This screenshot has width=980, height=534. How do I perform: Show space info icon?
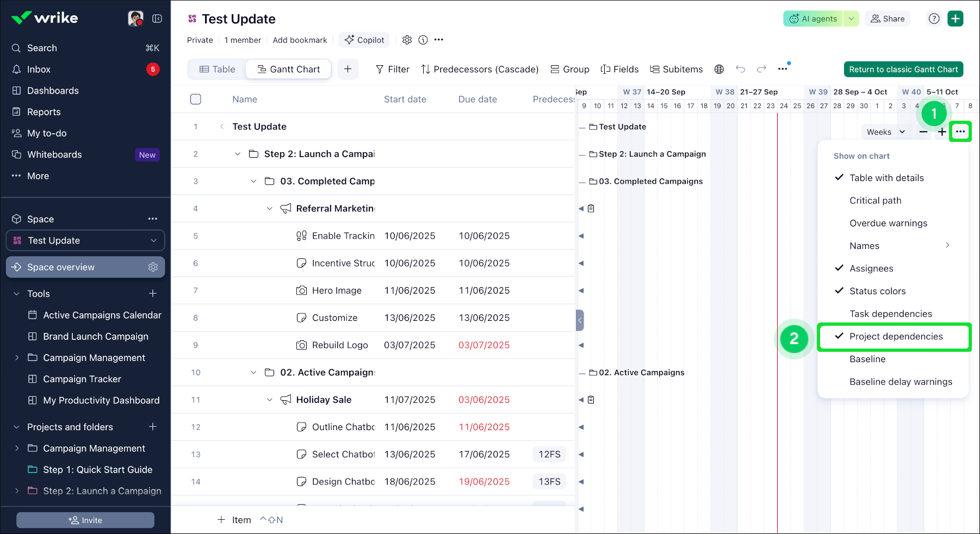423,40
